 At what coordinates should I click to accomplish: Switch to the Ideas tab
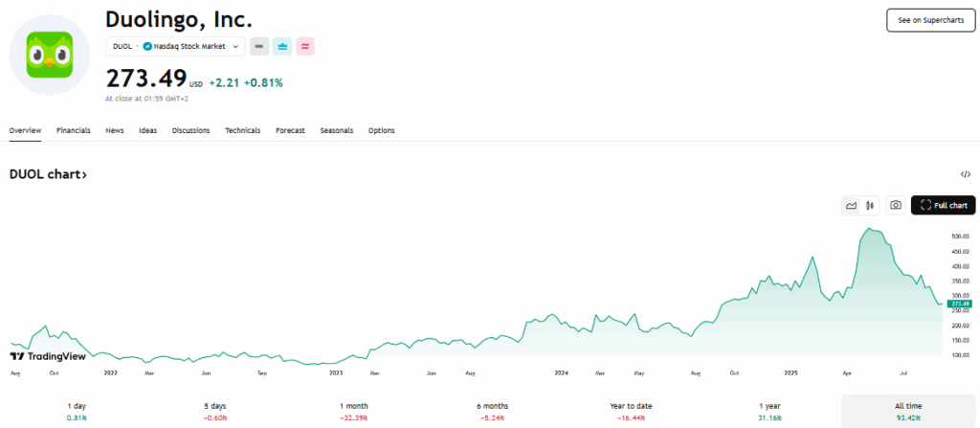coord(147,130)
